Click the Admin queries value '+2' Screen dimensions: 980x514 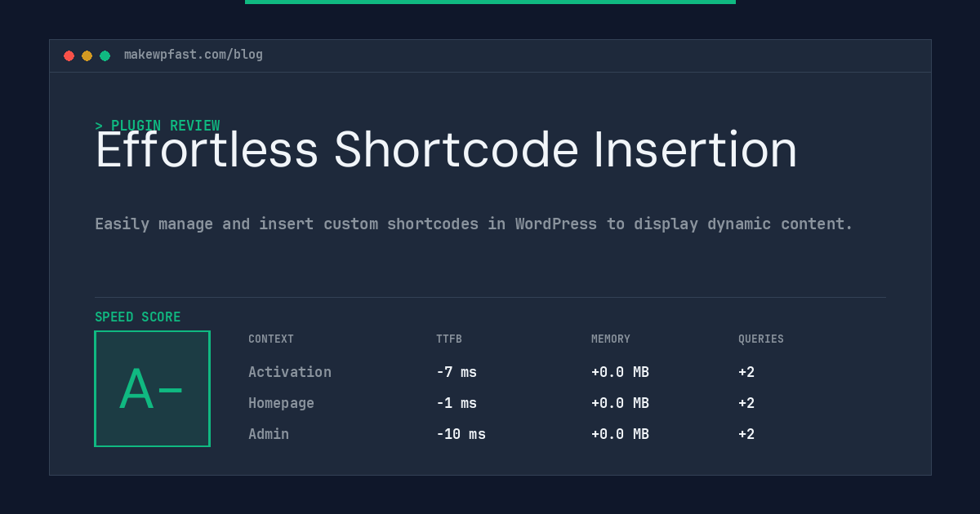click(x=746, y=434)
